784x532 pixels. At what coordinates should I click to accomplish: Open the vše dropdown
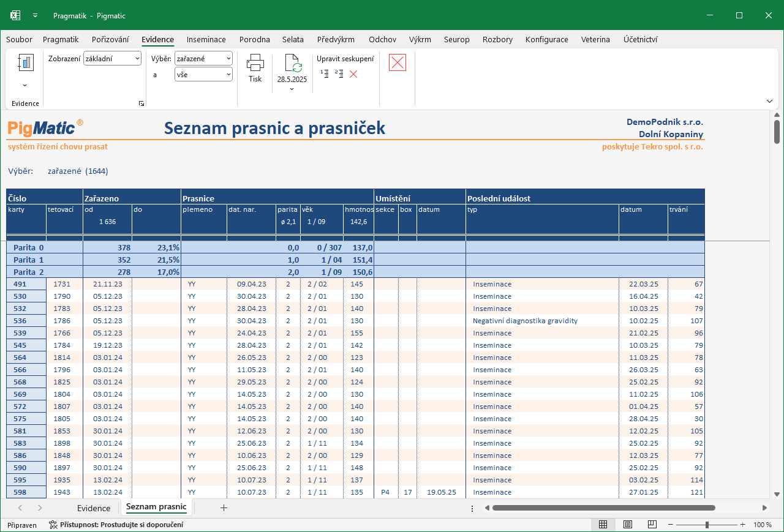pyautogui.click(x=203, y=74)
